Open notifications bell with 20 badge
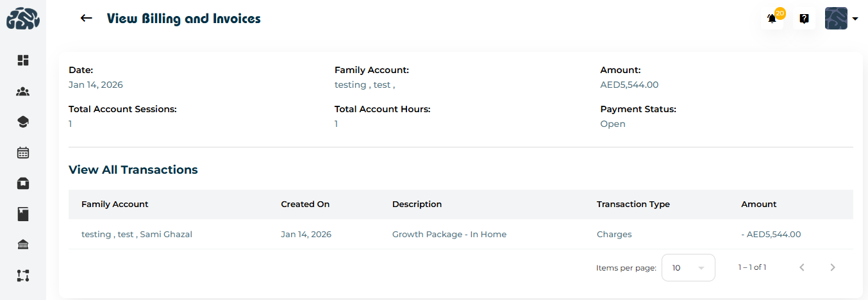 [x=772, y=19]
